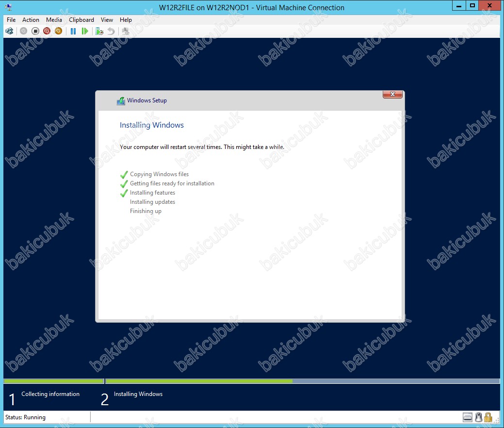Click the mouse status icon
Viewport: 504px width, 428px height.
(x=479, y=417)
